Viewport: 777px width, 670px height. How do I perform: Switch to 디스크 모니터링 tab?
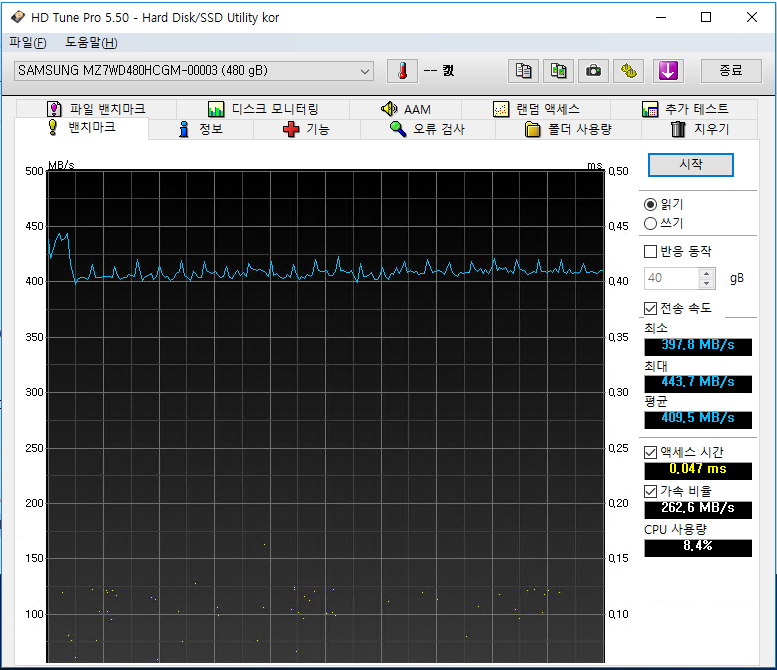(x=263, y=109)
